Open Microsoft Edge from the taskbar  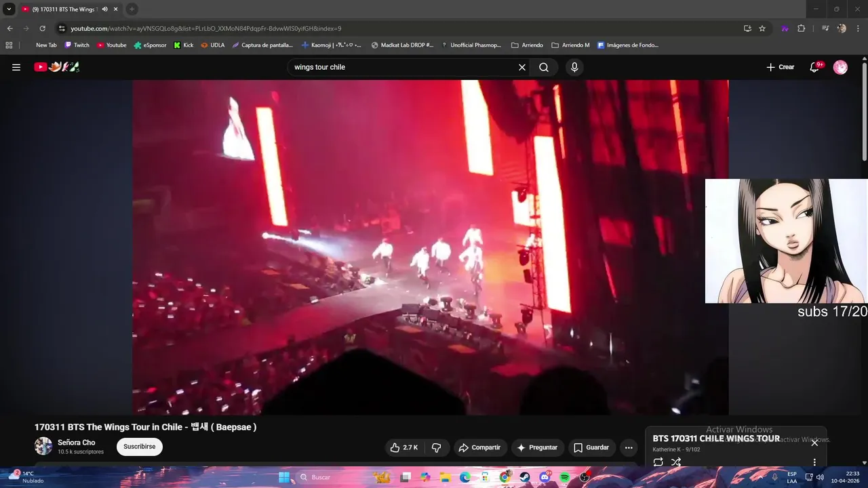(465, 477)
